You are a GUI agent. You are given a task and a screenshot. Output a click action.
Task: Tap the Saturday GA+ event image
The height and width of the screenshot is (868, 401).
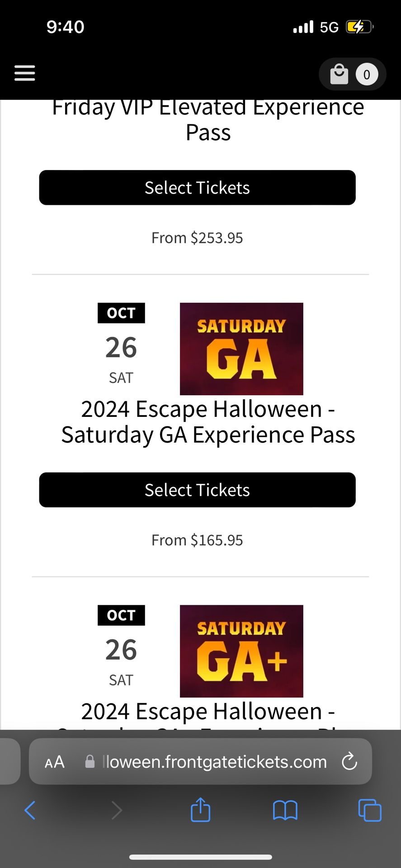[241, 651]
